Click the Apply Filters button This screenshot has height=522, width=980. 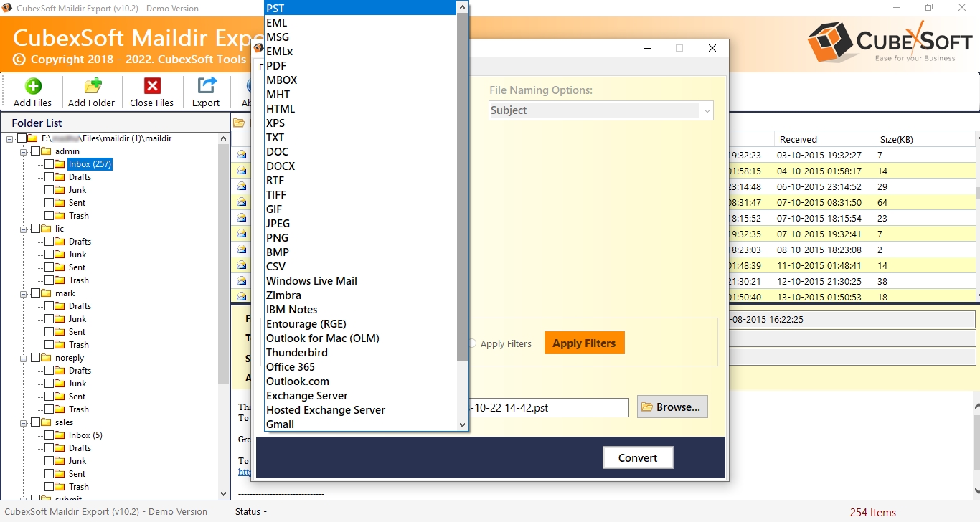(x=584, y=343)
